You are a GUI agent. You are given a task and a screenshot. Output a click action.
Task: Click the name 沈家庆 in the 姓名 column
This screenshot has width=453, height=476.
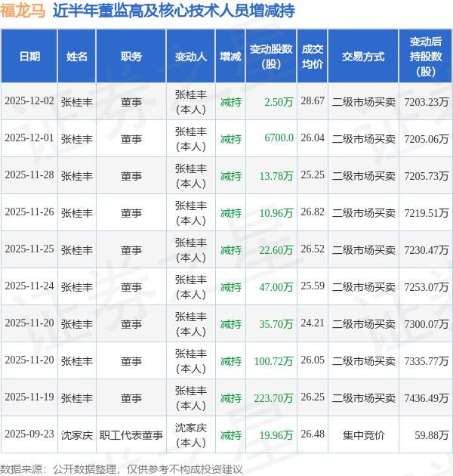pos(77,435)
